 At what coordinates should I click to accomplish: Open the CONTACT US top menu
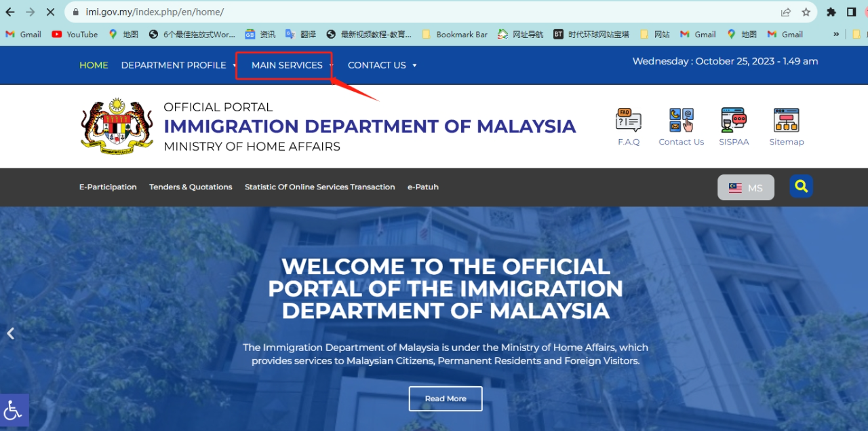click(377, 65)
